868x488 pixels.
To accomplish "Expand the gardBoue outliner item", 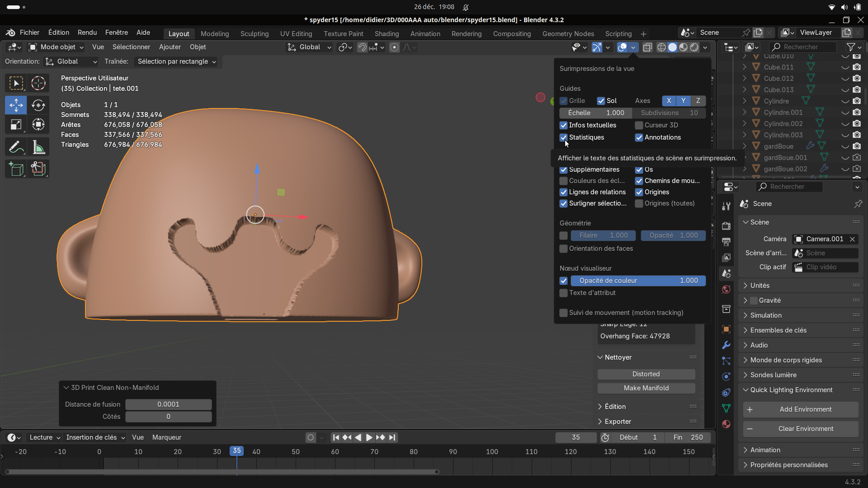I will 745,146.
